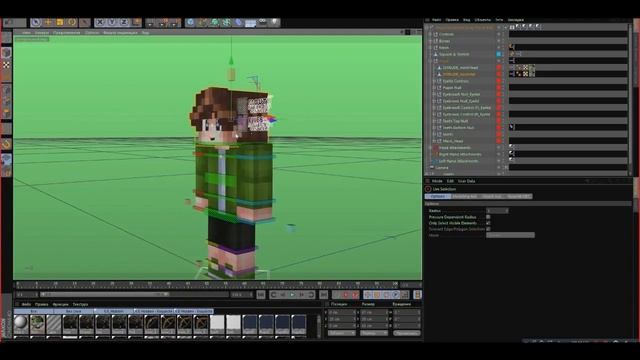Screen dimensions: 640x360
Task: Select the grey sphere material thumbnail
Action: [x=21, y=323]
